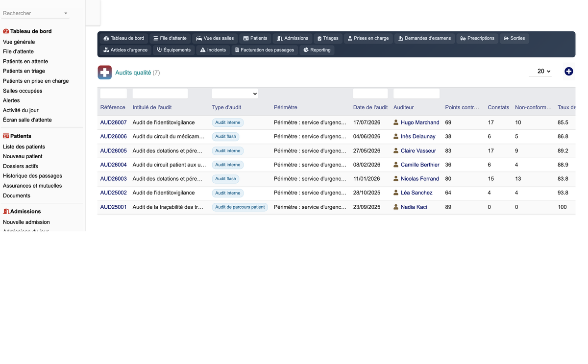
Task: Open Assurances et mutuelles in sidebar
Action: pyautogui.click(x=32, y=186)
